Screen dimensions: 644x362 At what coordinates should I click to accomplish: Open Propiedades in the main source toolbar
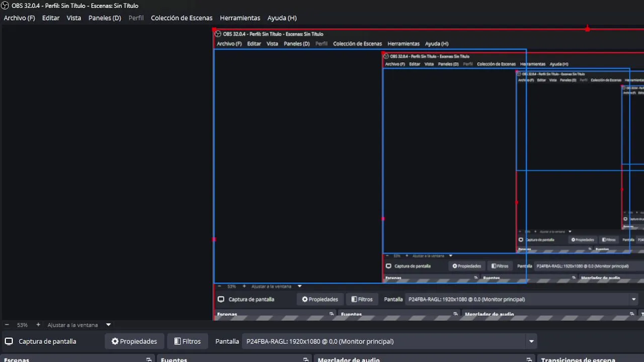134,341
